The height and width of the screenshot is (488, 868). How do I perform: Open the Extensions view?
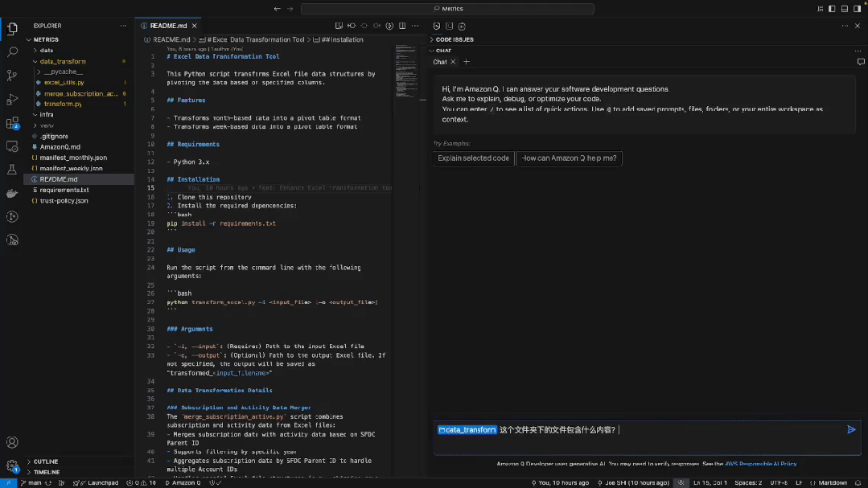click(x=11, y=121)
